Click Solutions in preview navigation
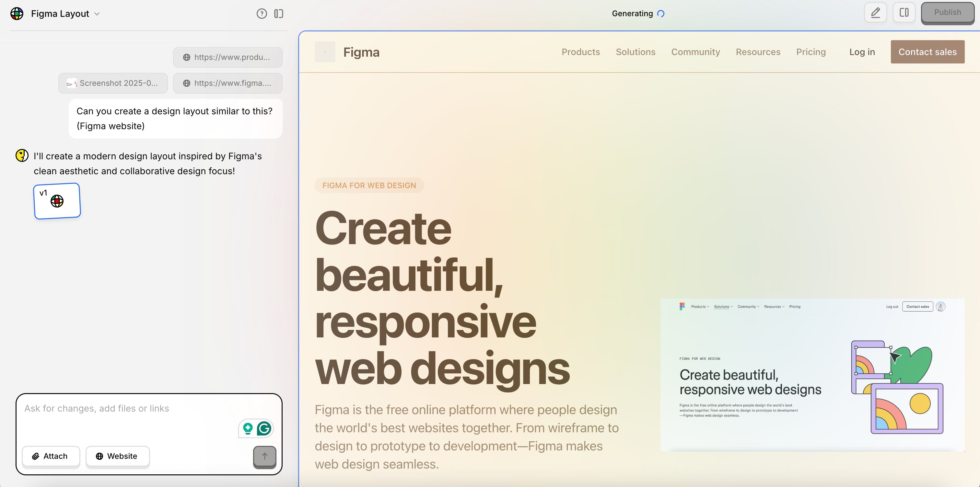 [635, 52]
